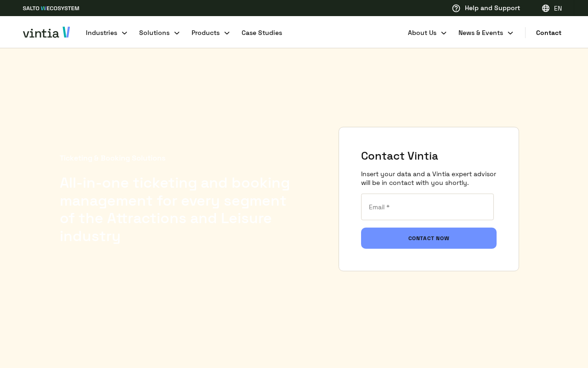Image resolution: width=588 pixels, height=368 pixels.
Task: Open the About Us menu
Action: pos(422,33)
